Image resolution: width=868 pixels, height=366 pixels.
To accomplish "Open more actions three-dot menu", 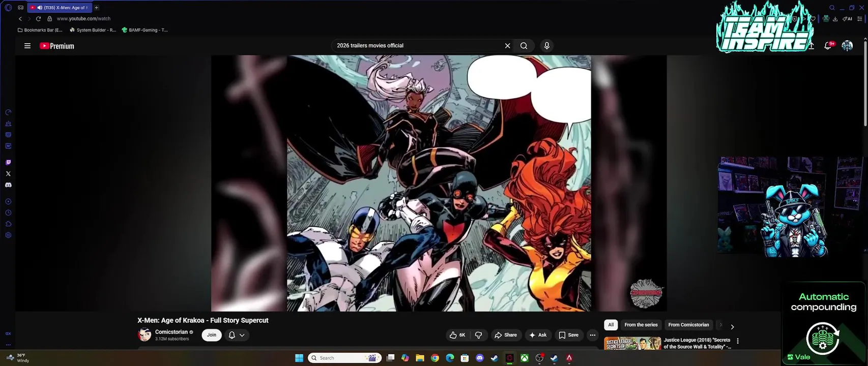I will pyautogui.click(x=592, y=335).
